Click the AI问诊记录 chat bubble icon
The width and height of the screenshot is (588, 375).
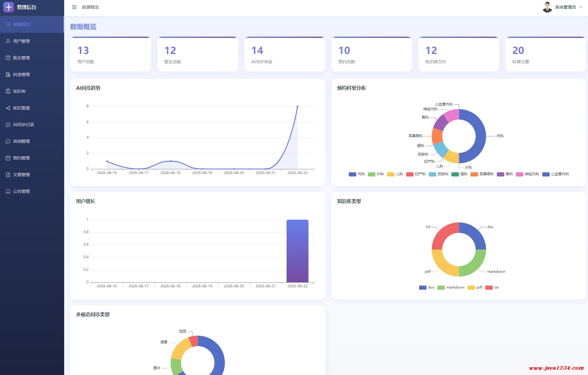click(x=8, y=125)
